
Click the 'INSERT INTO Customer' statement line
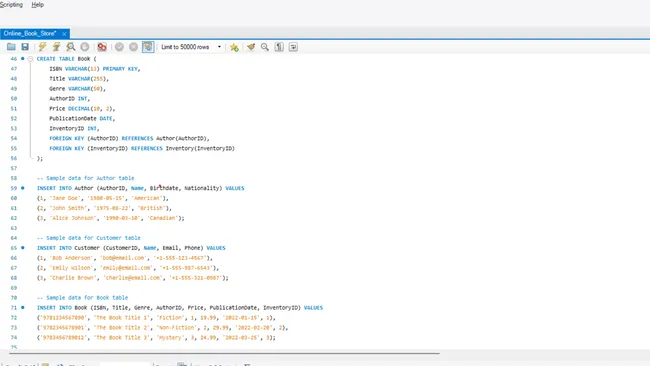coord(131,248)
